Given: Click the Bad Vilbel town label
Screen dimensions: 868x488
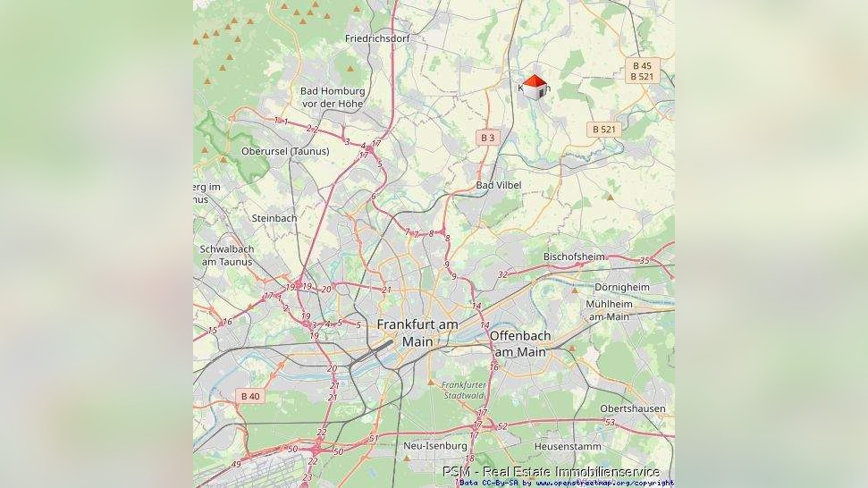Looking at the screenshot, I should point(499,185).
